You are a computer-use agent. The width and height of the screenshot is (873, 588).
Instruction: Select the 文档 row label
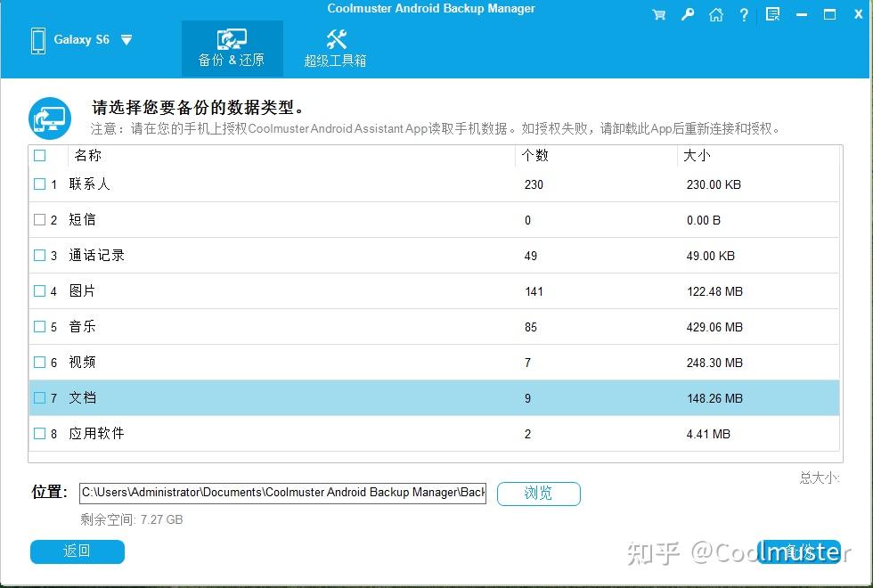pos(82,397)
